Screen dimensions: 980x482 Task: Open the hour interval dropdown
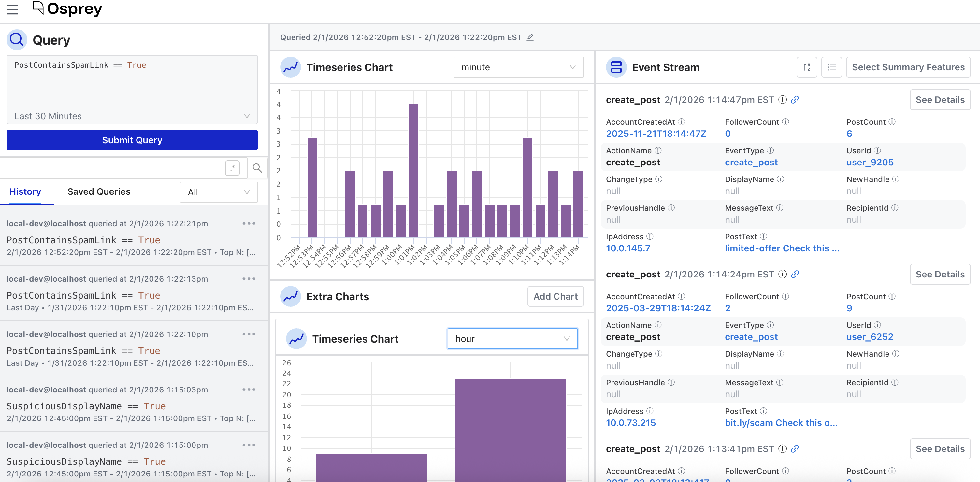tap(512, 339)
